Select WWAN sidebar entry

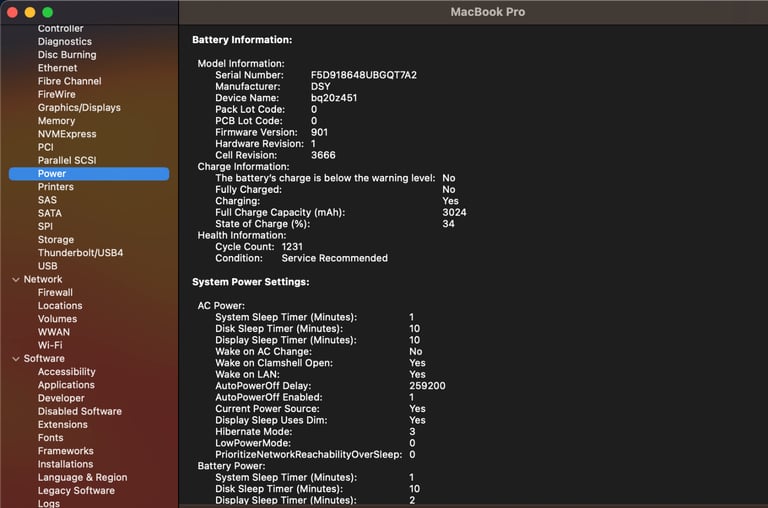point(54,333)
